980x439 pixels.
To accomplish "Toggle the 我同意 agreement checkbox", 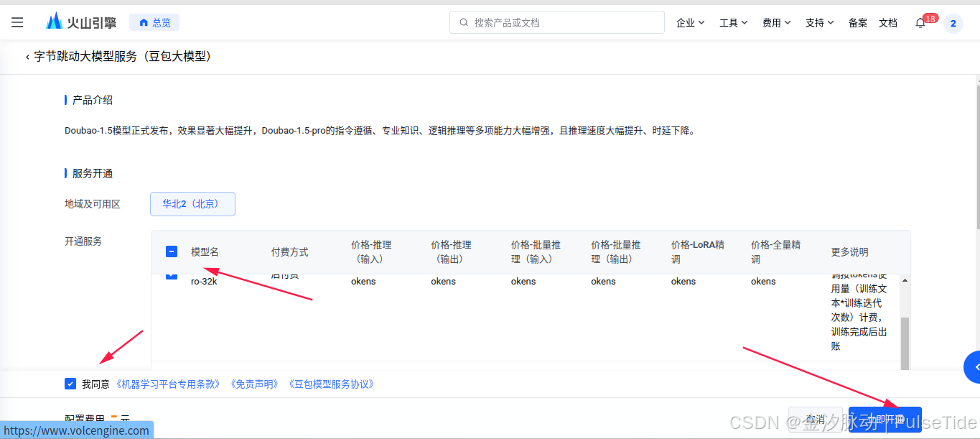I will [70, 384].
